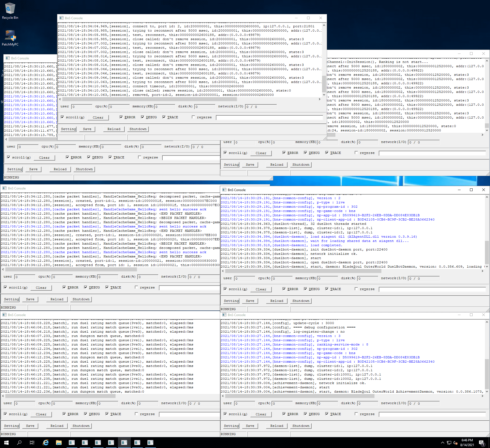This screenshot has height=448, width=490.
Task: Focus user field in session-log console
Action: [82, 107]
